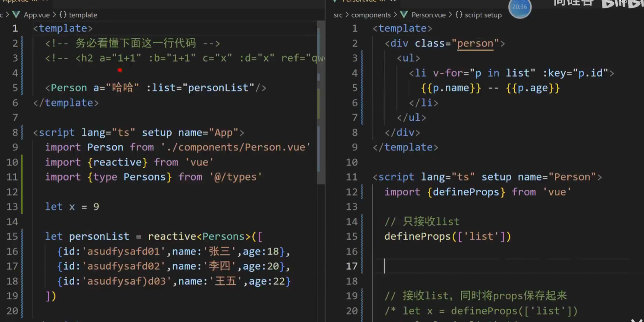This screenshot has width=644, height=322.
Task: Click {defineProps} in the Person.vue import line
Action: click(466, 192)
